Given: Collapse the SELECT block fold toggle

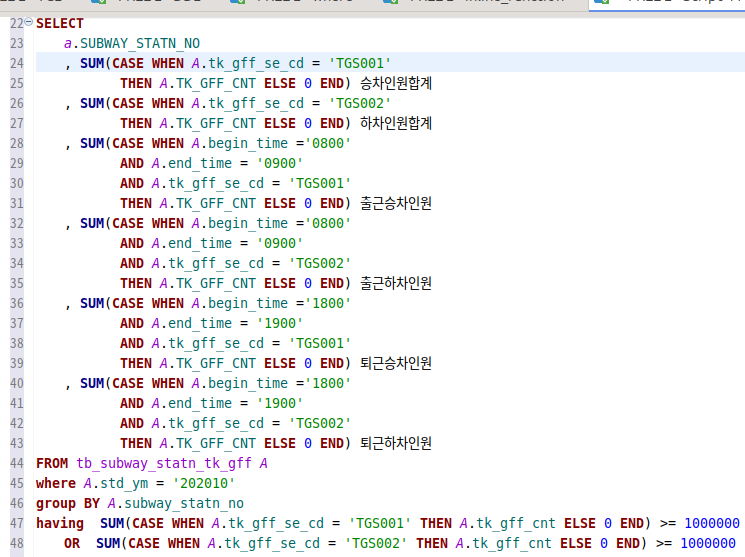Looking at the screenshot, I should [x=29, y=23].
